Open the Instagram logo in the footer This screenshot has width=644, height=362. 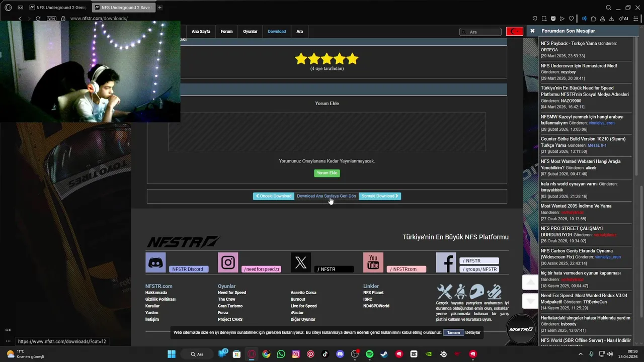[228, 262]
